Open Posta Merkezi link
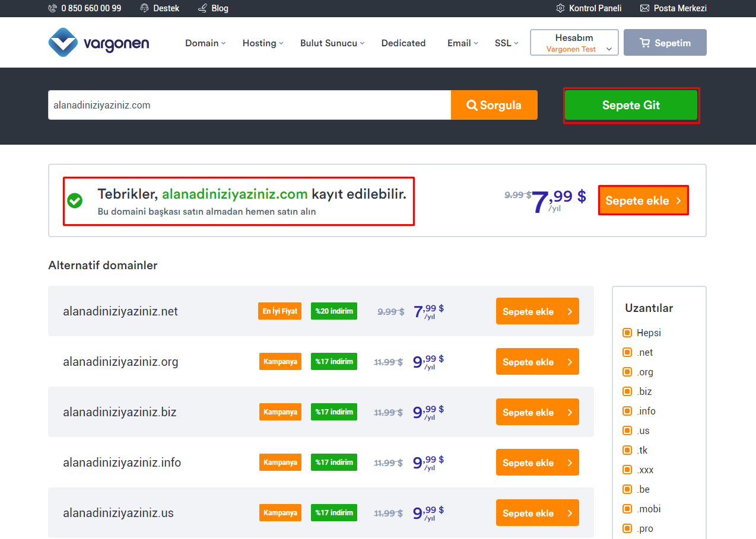The width and height of the screenshot is (756, 539). pyautogui.click(x=673, y=8)
